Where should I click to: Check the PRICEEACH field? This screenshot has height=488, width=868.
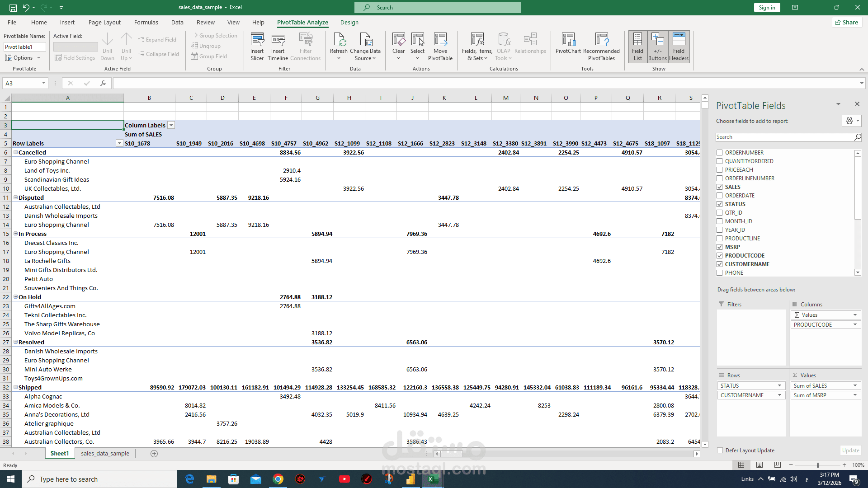pos(719,170)
